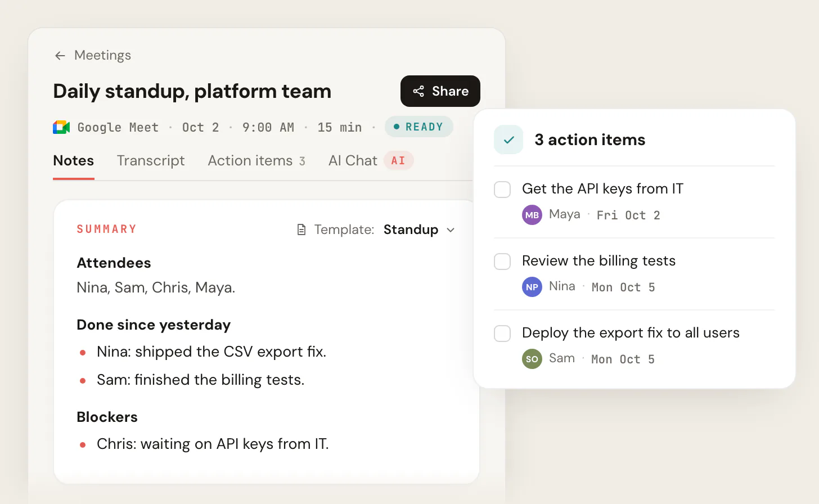Click the Google Meet logo icon
The image size is (819, 504).
pos(61,127)
